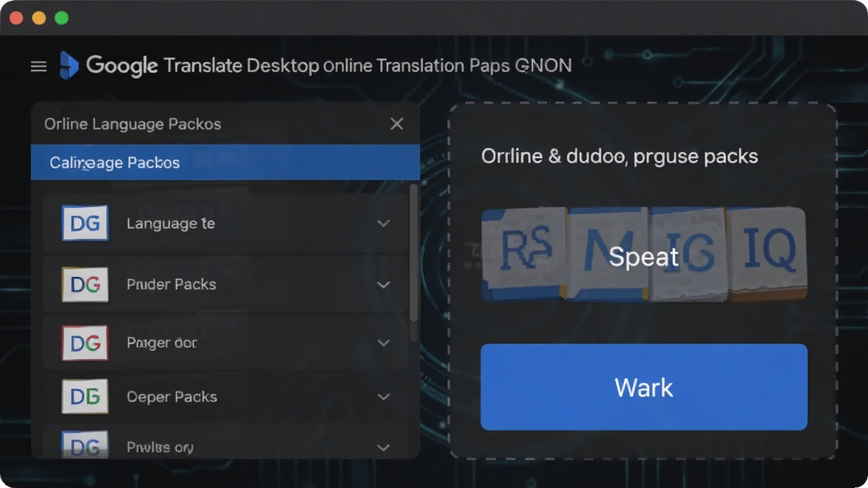The height and width of the screenshot is (488, 868).
Task: Click the IG tile thumbnail
Action: pyautogui.click(x=688, y=254)
